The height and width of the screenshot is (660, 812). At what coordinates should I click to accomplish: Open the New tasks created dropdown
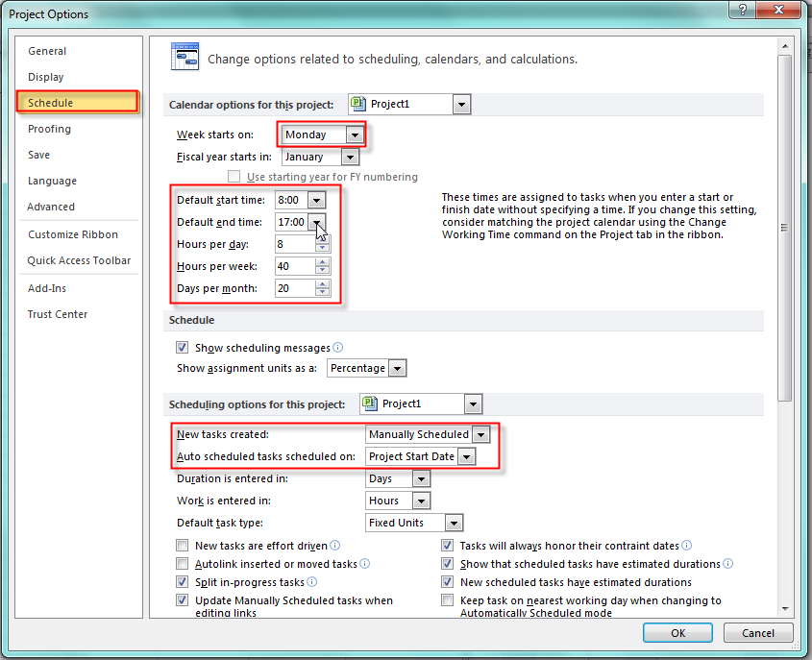coord(480,434)
